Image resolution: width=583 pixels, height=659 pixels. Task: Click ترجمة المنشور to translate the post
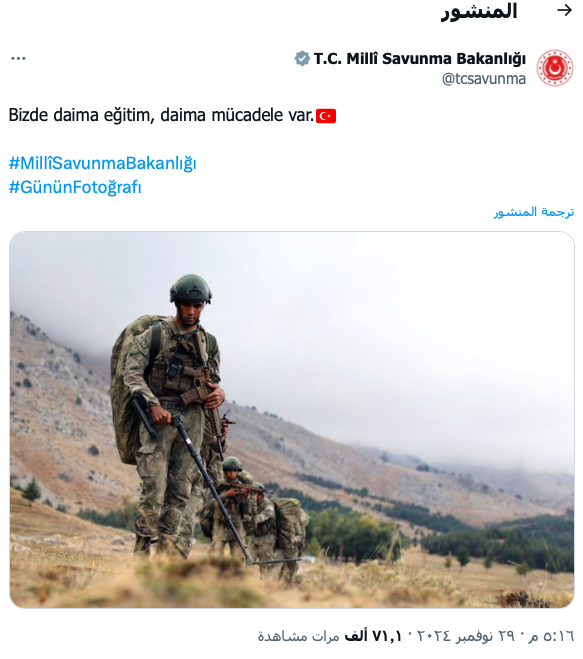click(534, 212)
